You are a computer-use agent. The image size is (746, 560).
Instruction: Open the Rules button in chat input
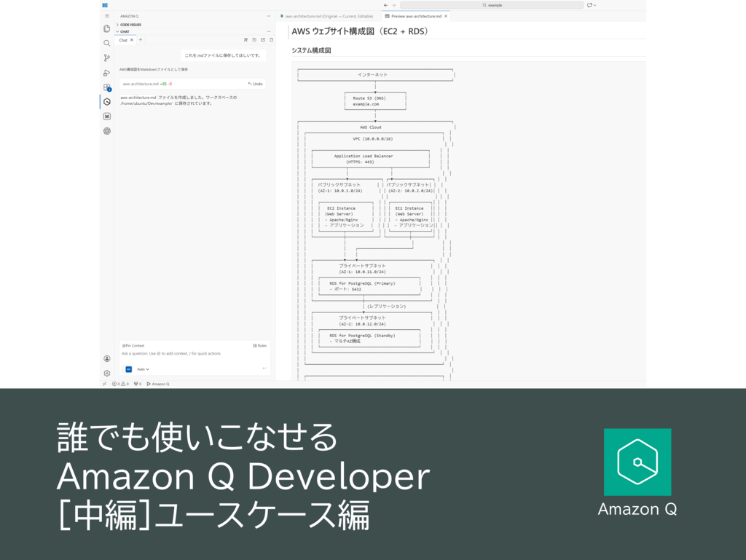coord(259,345)
